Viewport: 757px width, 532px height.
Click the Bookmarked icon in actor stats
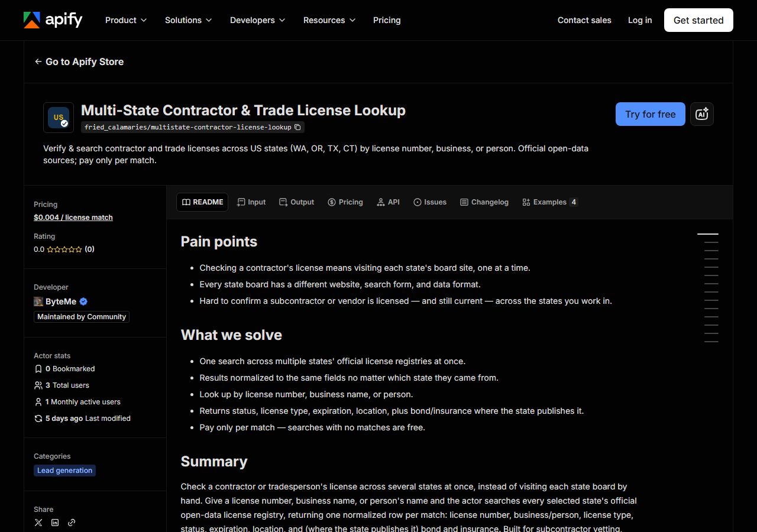(38, 369)
